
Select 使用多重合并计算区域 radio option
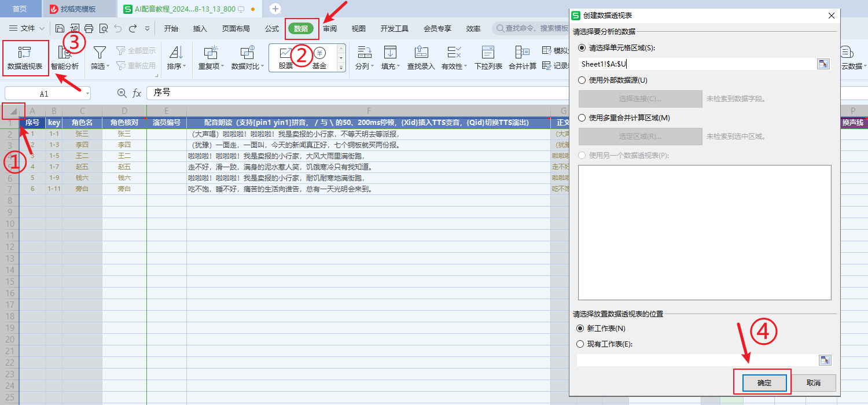click(x=582, y=117)
